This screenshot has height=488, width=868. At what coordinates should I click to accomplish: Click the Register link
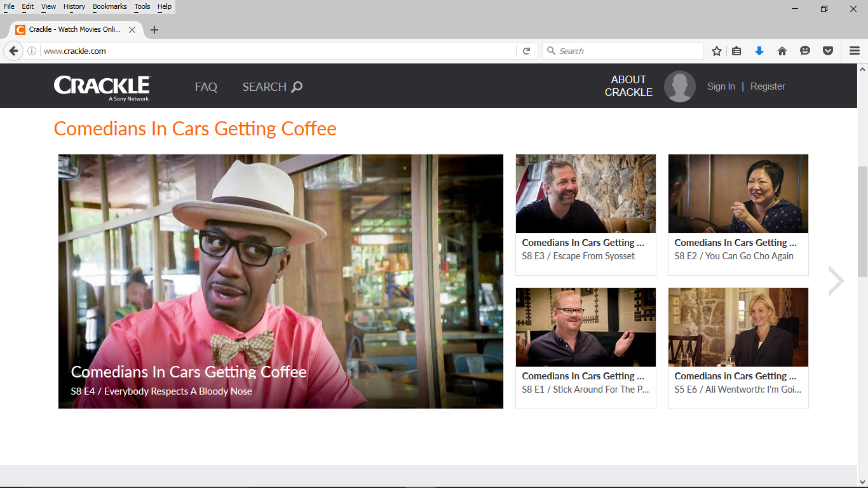pos(768,86)
